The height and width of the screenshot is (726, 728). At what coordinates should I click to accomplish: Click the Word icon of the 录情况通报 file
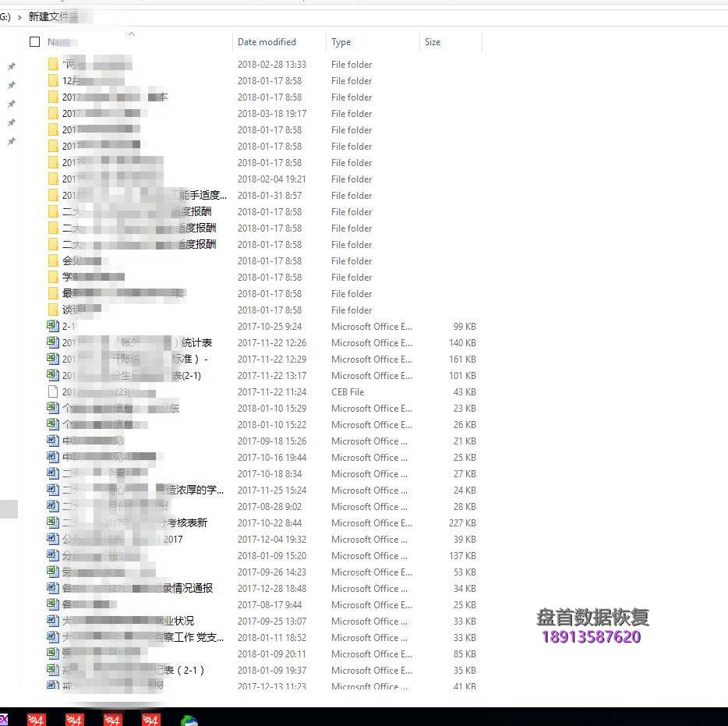52,588
